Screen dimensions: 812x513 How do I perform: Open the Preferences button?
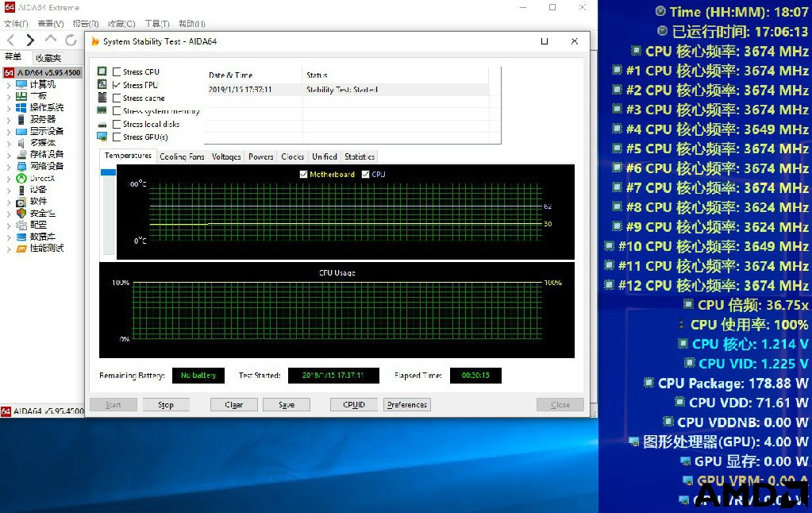click(x=407, y=405)
